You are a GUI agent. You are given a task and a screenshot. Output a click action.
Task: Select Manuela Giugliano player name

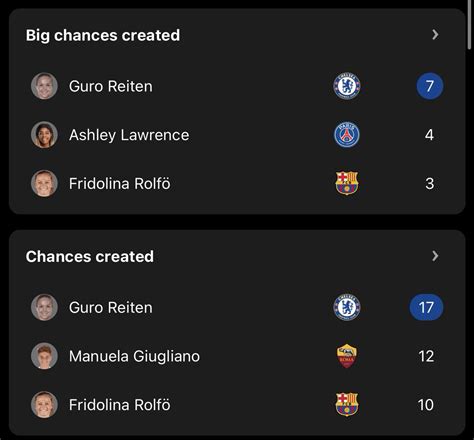pyautogui.click(x=134, y=356)
